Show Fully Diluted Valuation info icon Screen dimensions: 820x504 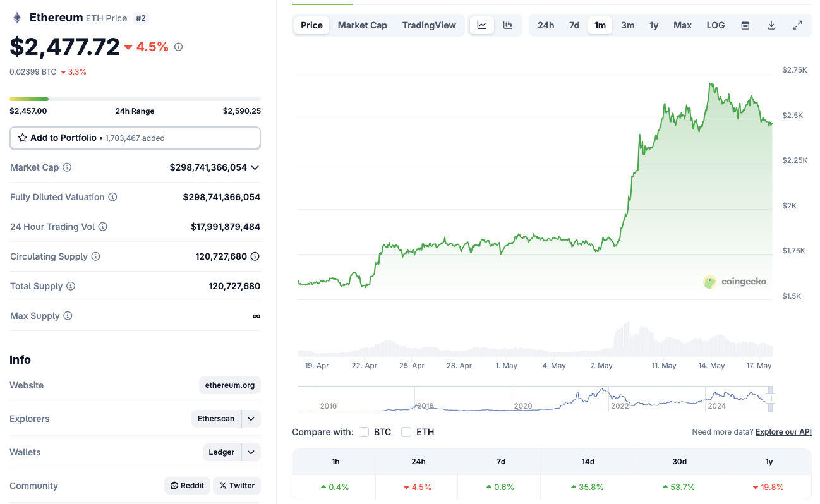point(112,197)
